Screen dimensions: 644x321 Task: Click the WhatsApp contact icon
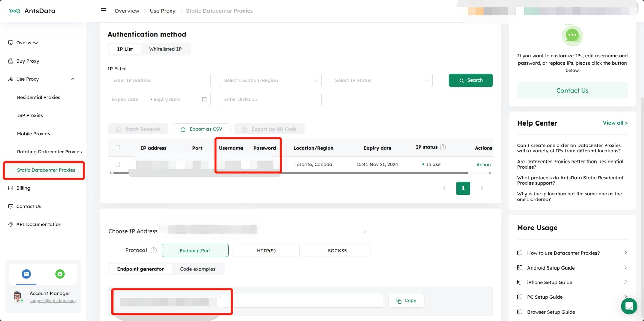click(x=60, y=274)
